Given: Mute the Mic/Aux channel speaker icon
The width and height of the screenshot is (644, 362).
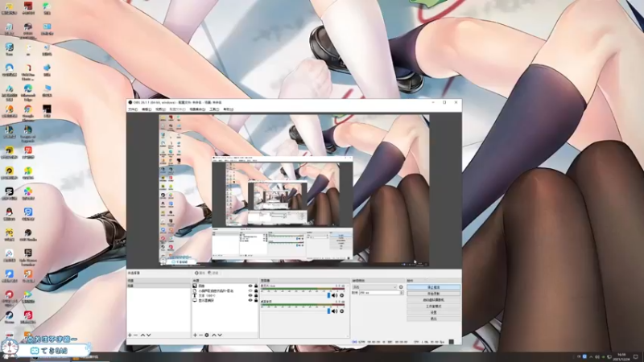Looking at the screenshot, I should coord(335,295).
